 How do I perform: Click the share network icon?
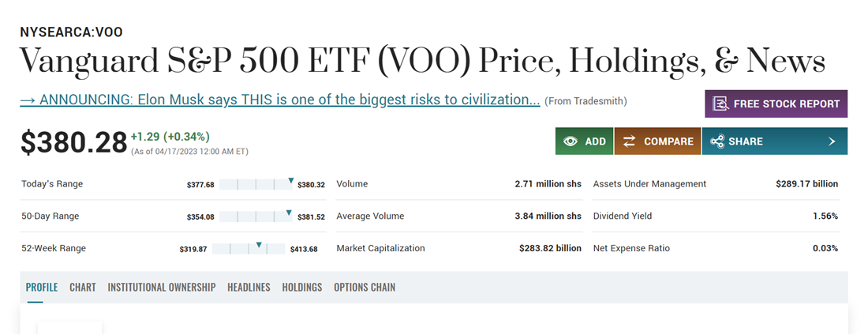[716, 141]
